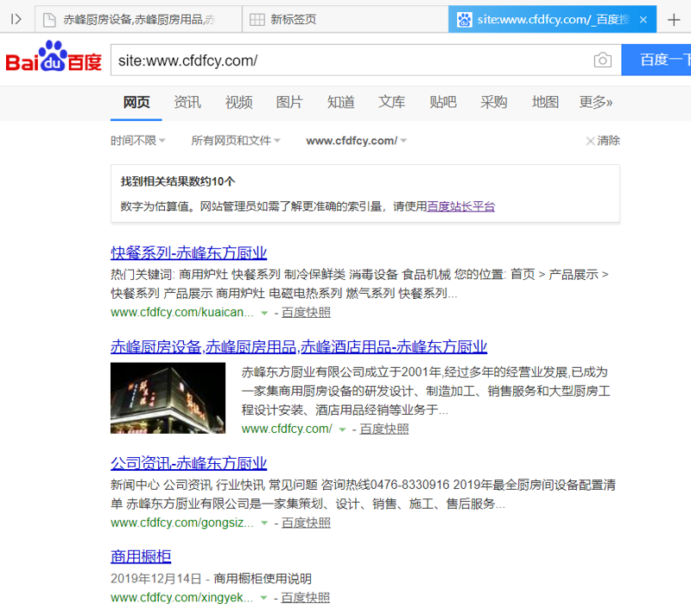Image resolution: width=691 pixels, height=616 pixels.
Task: Open result 公司资讯-赤峰东方厨业
Action: tap(188, 463)
